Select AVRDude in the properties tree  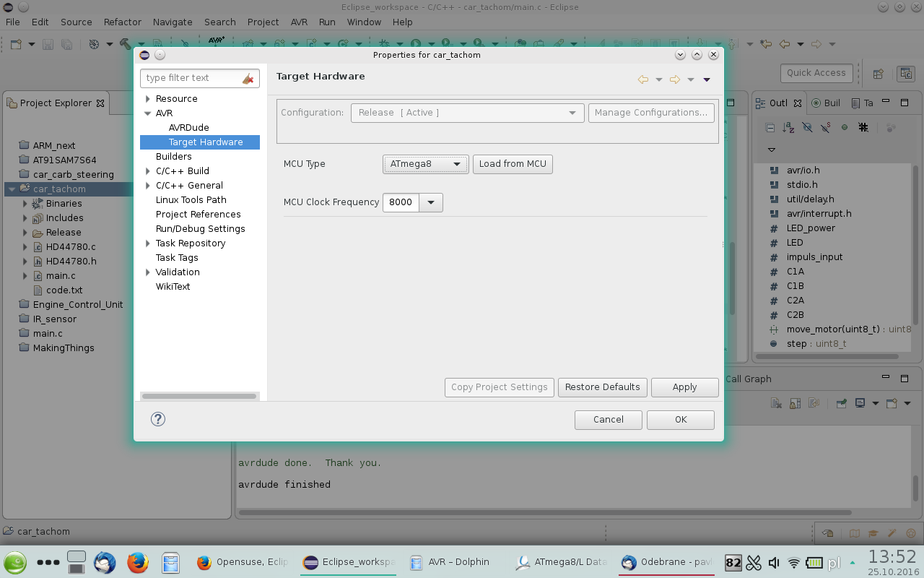click(x=189, y=128)
